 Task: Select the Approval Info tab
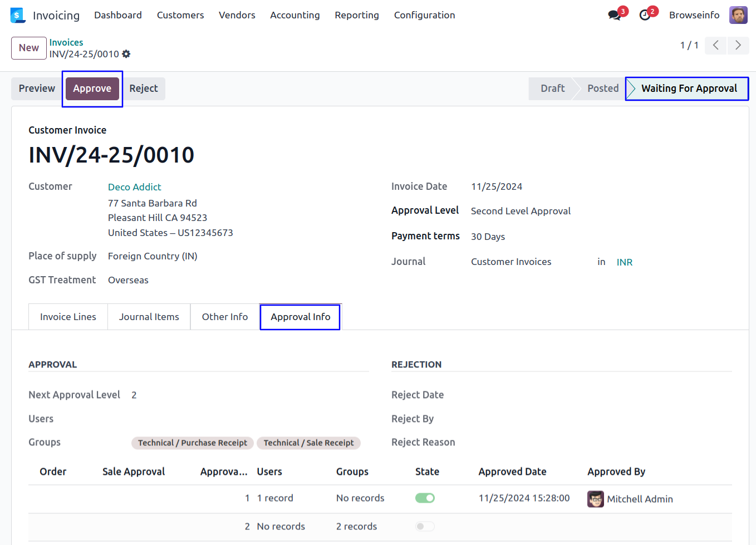pos(301,317)
